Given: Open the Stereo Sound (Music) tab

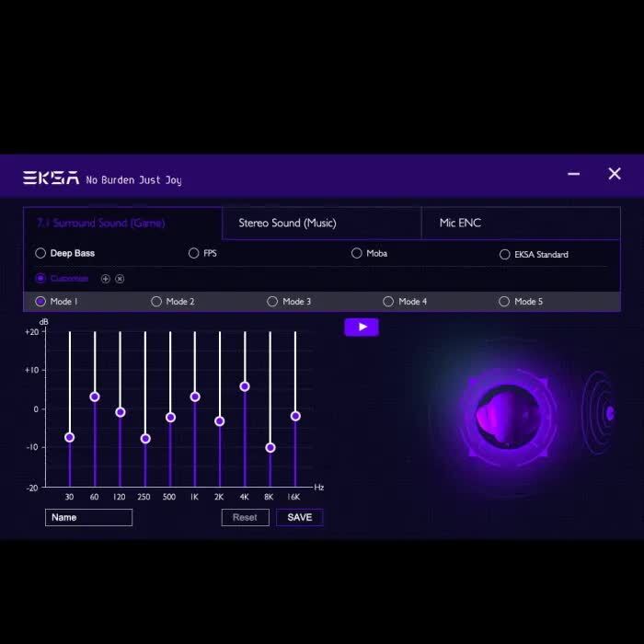Looking at the screenshot, I should tap(287, 224).
